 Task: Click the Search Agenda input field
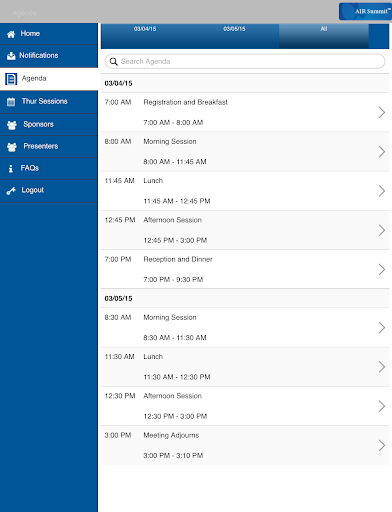pos(245,62)
